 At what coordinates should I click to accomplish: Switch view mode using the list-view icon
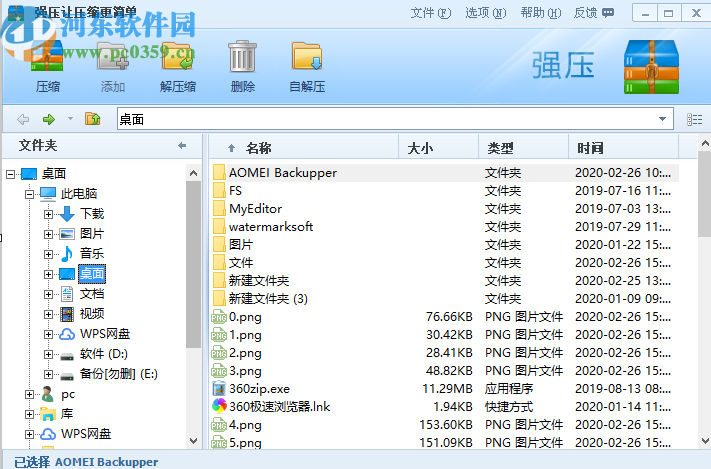[694, 119]
